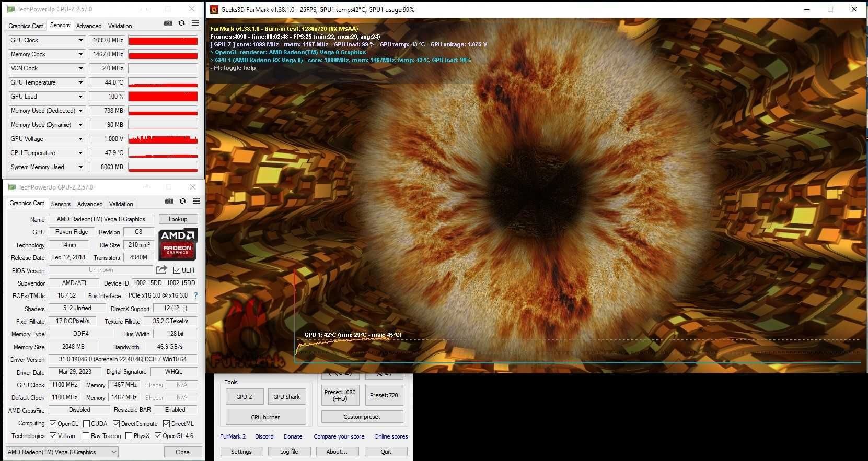This screenshot has height=461, width=868.
Task: Open Log file button
Action: click(289, 452)
